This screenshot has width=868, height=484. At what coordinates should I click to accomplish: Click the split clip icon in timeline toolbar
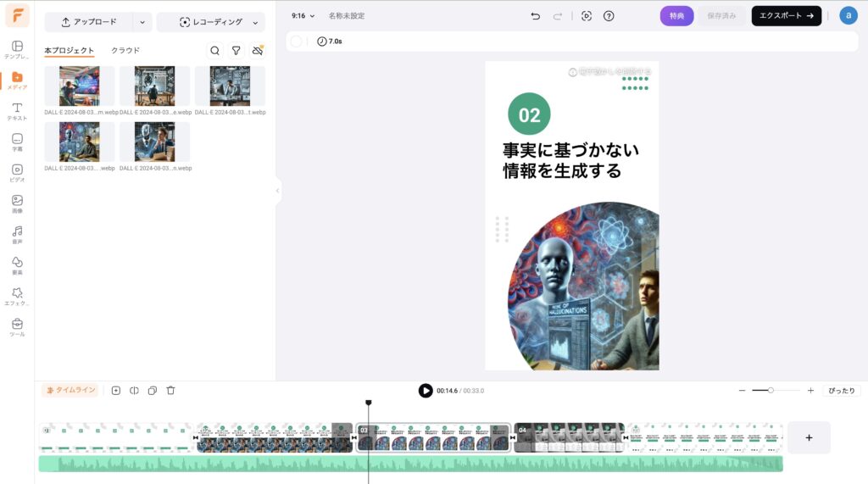coord(134,391)
